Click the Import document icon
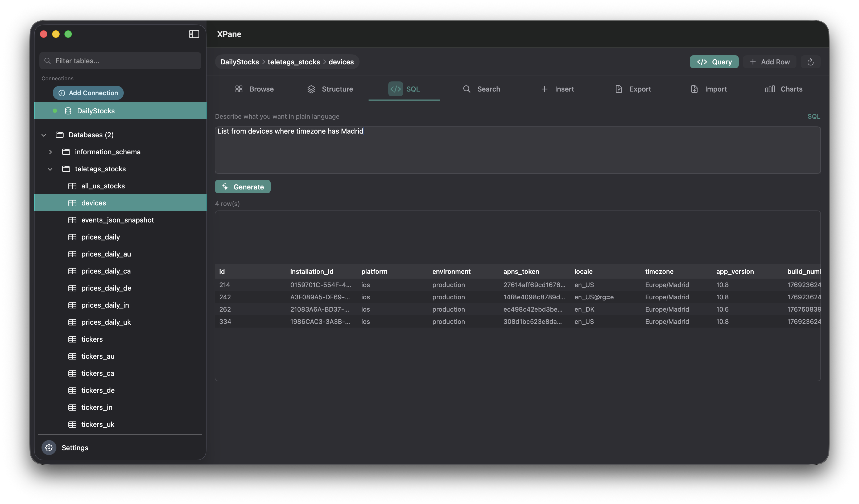The image size is (859, 504). pos(694,89)
